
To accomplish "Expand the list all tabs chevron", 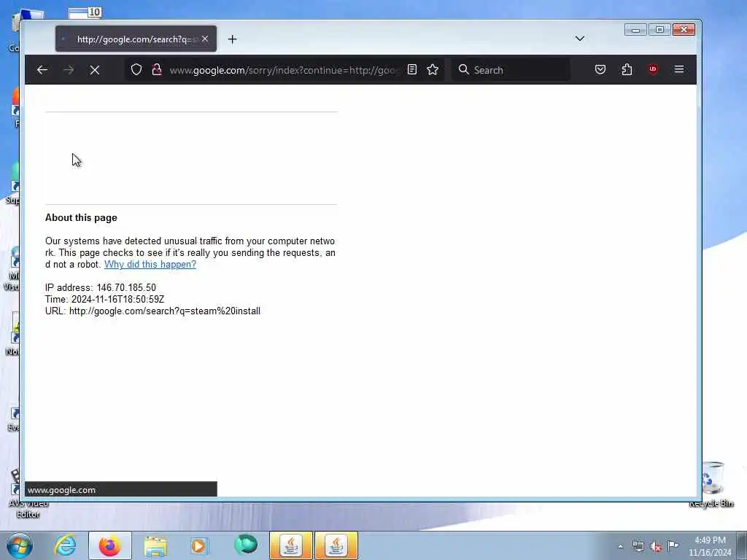I will point(580,39).
